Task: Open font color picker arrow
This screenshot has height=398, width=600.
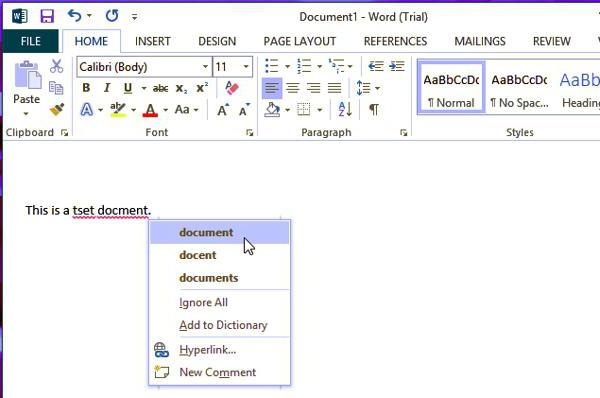Action: [x=165, y=110]
